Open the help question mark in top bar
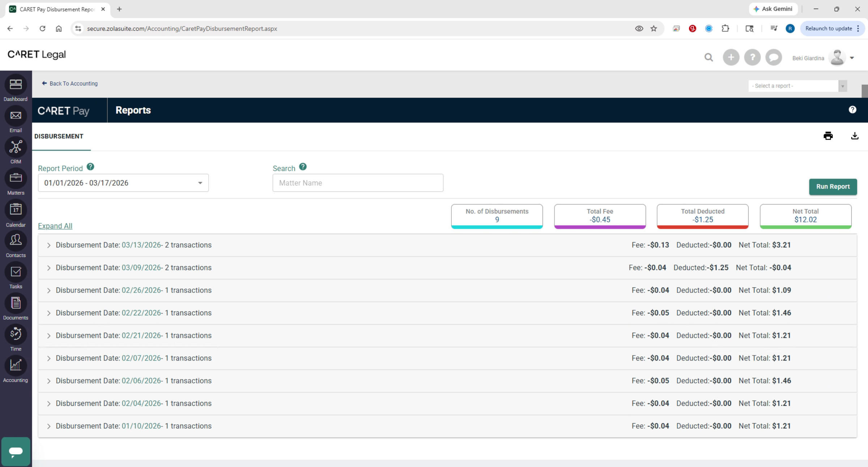Image resolution: width=868 pixels, height=467 pixels. pyautogui.click(x=752, y=58)
